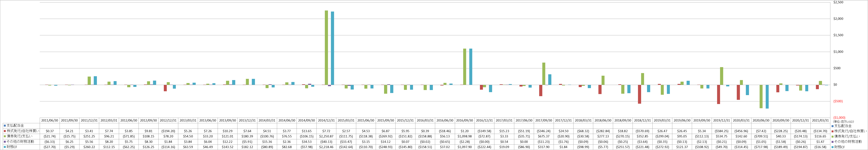Screen dimensions: 868x150
Task: Click the ($709.51) cell
Action: [761, 137]
